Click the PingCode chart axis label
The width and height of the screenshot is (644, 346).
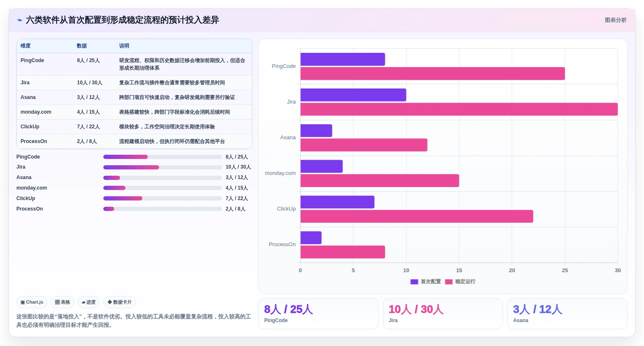283,66
